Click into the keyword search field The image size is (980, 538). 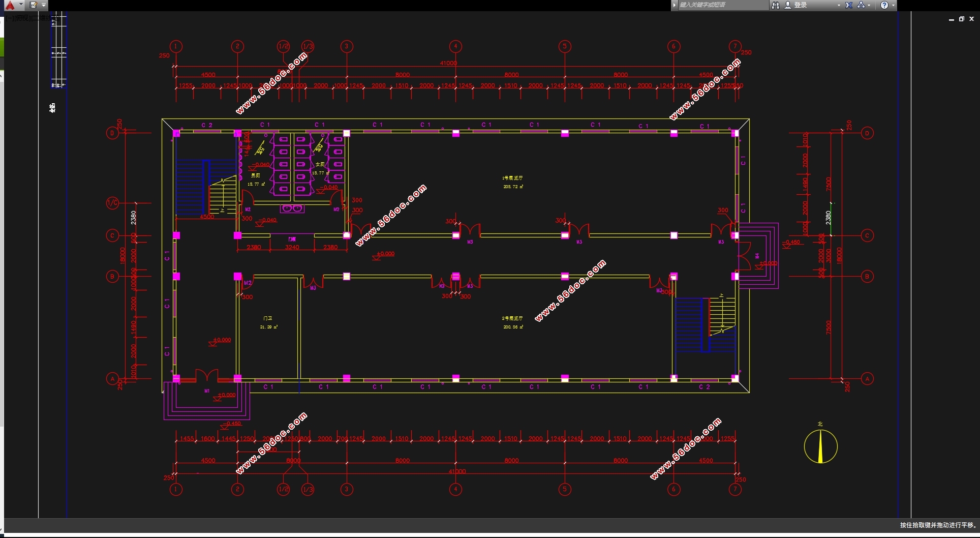point(723,5)
